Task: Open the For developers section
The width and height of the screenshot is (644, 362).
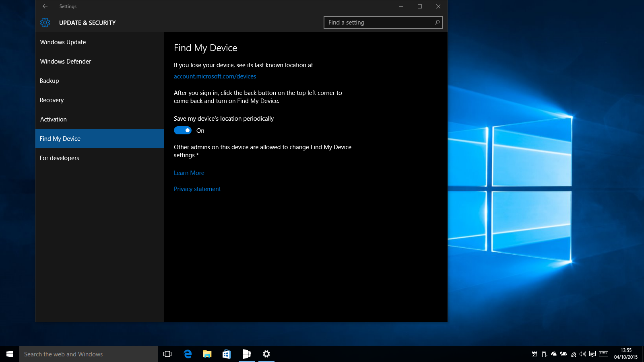Action: coord(100,158)
